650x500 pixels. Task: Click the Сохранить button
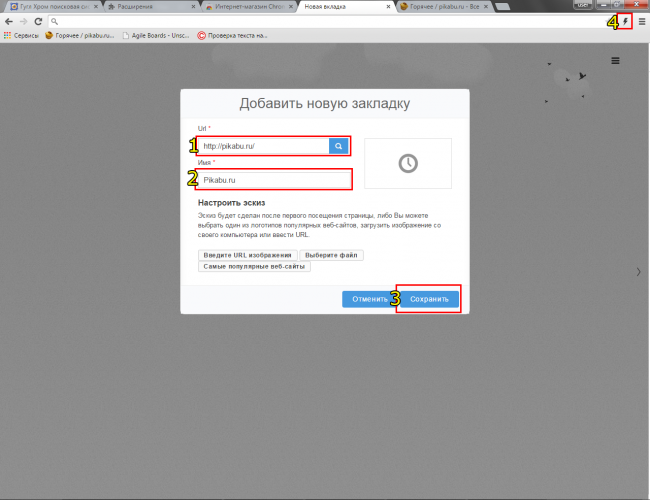[x=429, y=299]
